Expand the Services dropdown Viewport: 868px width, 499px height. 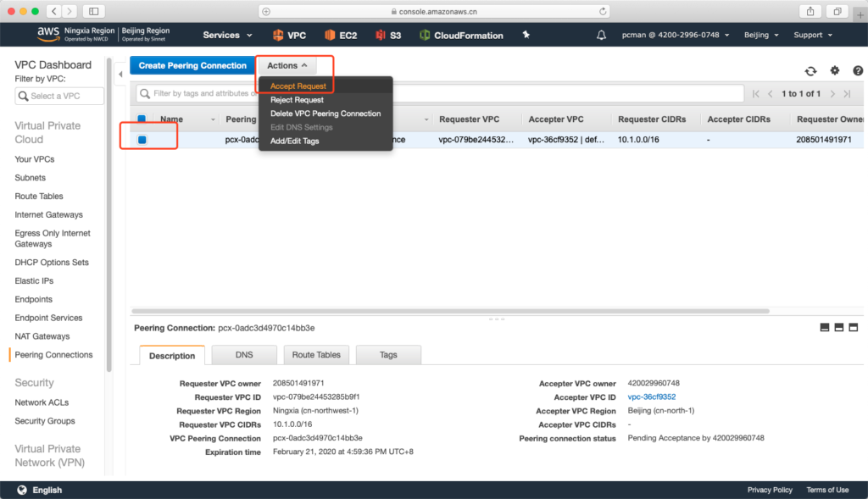coord(227,36)
